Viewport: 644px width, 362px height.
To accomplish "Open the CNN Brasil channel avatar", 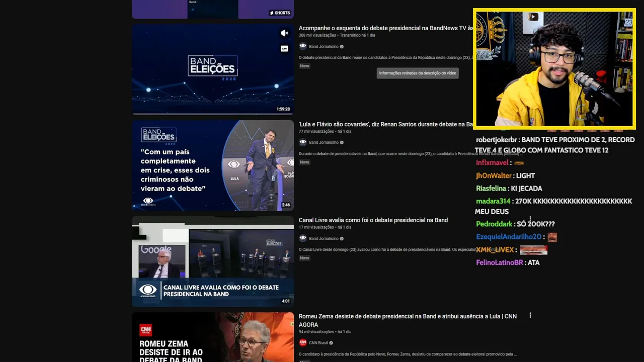I will tap(303, 343).
